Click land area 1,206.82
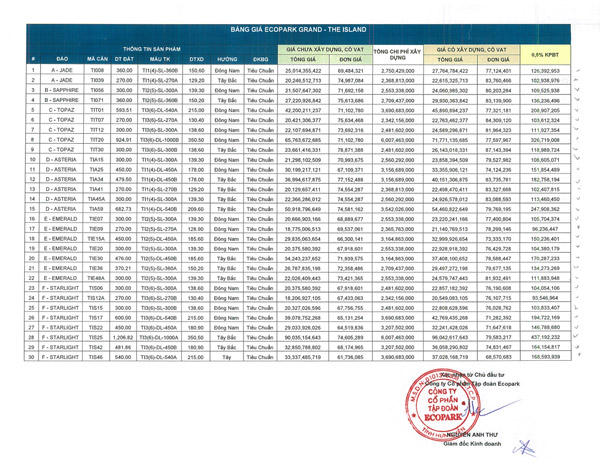The height and width of the screenshot is (469, 600). click(123, 337)
